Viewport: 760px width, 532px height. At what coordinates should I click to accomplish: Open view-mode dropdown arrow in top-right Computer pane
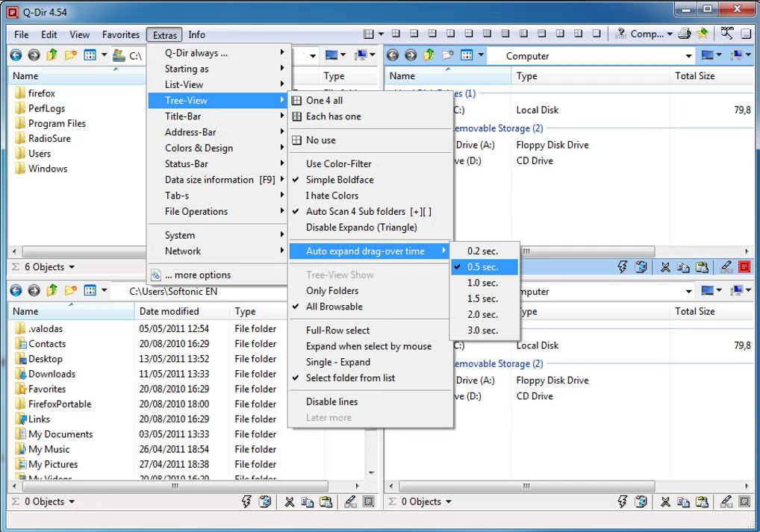click(x=481, y=55)
